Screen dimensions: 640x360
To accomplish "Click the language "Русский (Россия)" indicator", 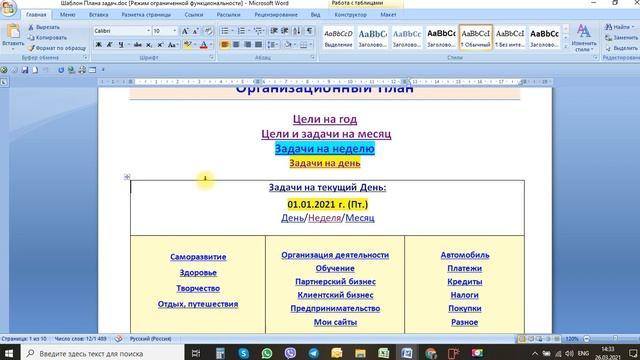I will pyautogui.click(x=150, y=339).
